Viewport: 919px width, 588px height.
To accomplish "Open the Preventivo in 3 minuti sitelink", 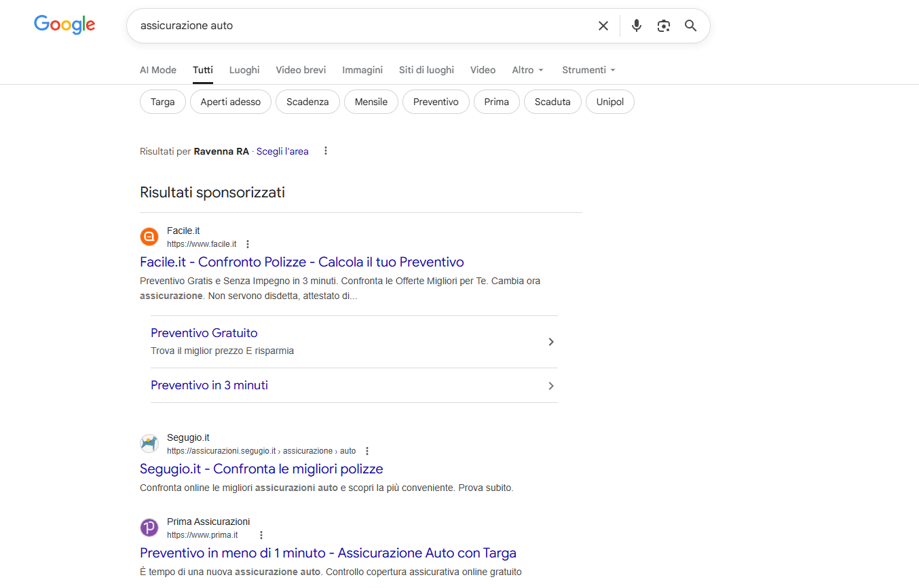I will (209, 385).
